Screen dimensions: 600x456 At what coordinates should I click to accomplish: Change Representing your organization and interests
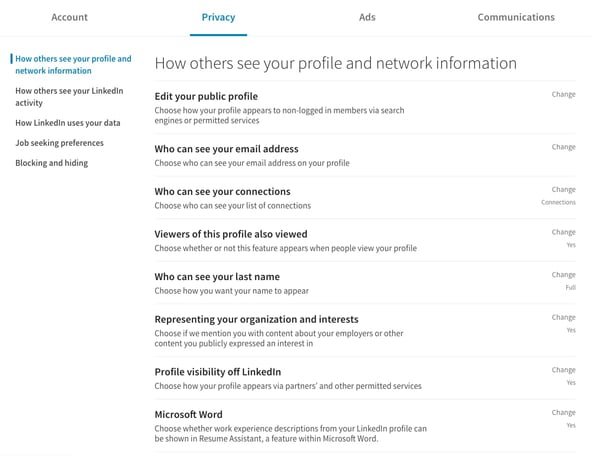(x=563, y=318)
